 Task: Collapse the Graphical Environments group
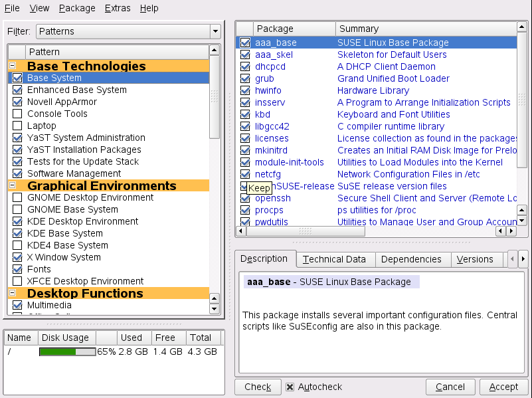click(13, 185)
